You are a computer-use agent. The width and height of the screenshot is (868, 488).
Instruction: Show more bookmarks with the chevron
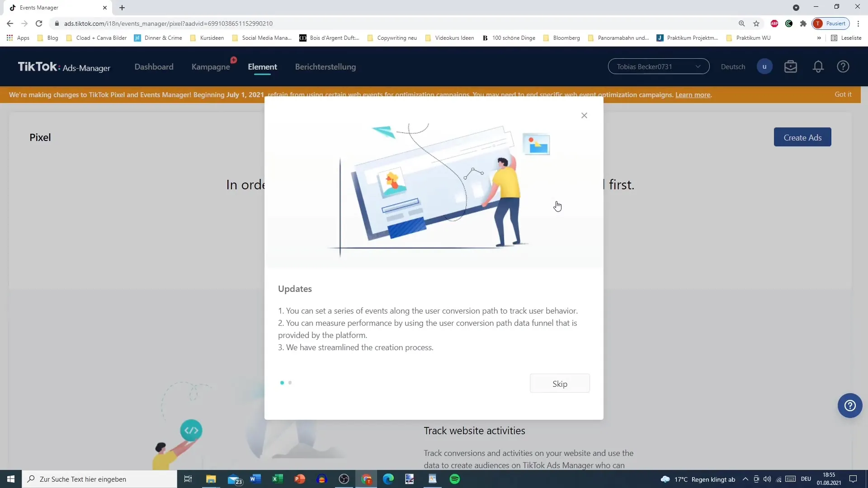(819, 38)
